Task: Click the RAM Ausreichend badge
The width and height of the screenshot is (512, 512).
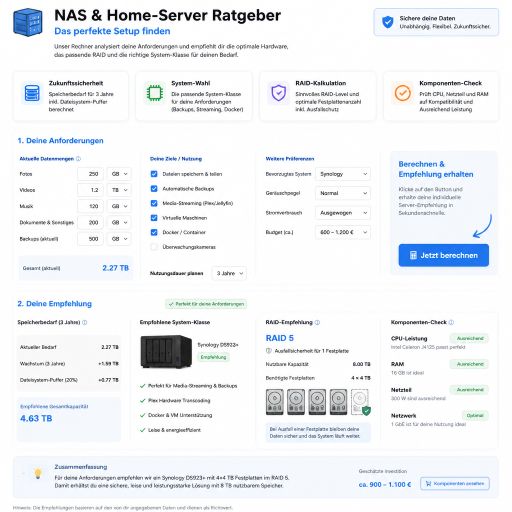Action: [x=469, y=364]
